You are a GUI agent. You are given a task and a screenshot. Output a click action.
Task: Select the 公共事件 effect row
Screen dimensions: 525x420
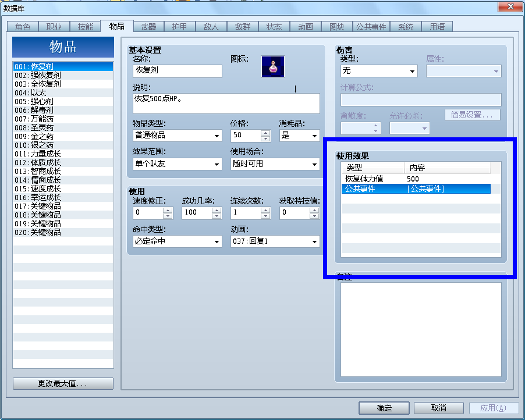416,188
